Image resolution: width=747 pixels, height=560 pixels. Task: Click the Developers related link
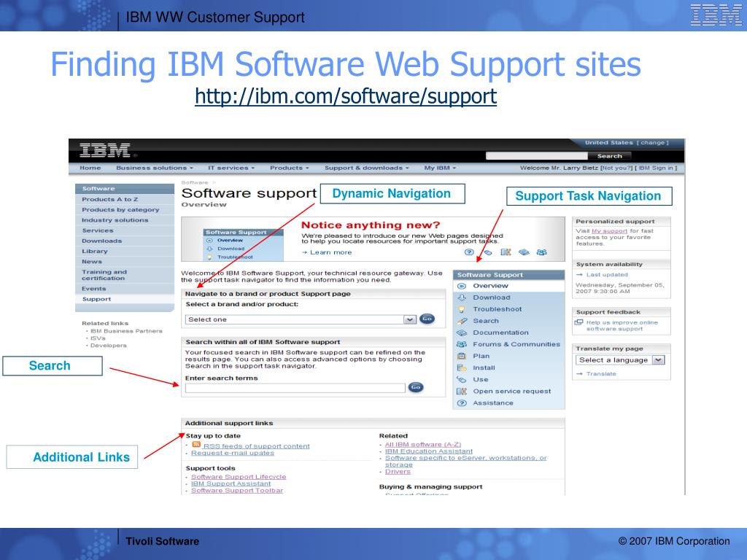tap(109, 346)
